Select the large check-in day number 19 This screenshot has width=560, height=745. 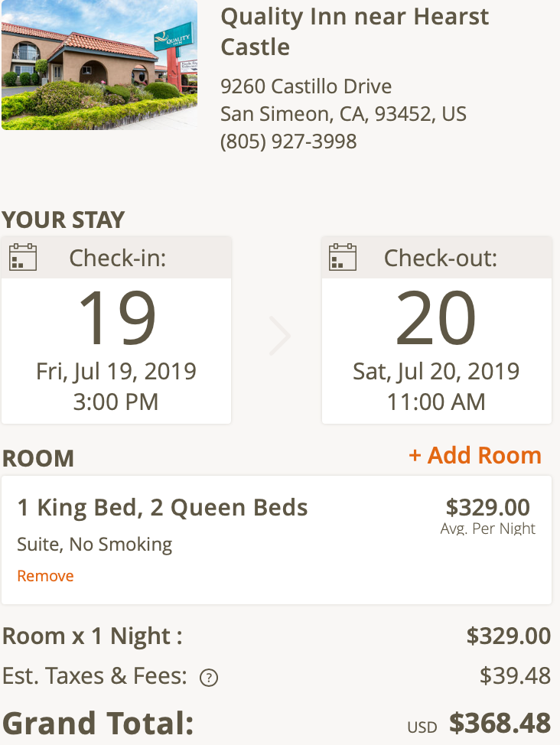(x=117, y=318)
